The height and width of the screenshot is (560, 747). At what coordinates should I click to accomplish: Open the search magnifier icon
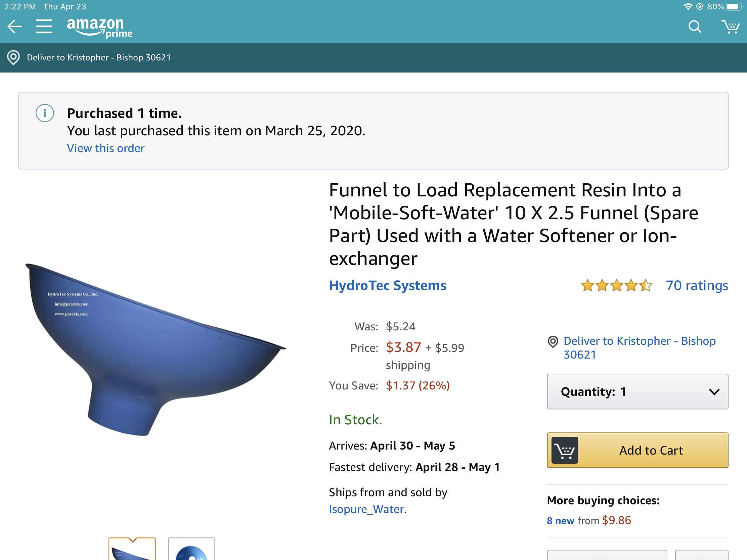coord(695,27)
